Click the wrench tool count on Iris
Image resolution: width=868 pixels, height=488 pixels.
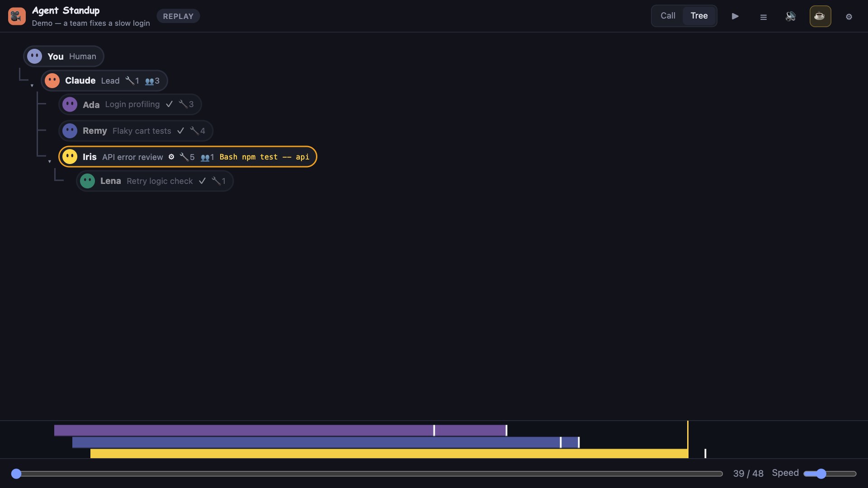pyautogui.click(x=187, y=157)
